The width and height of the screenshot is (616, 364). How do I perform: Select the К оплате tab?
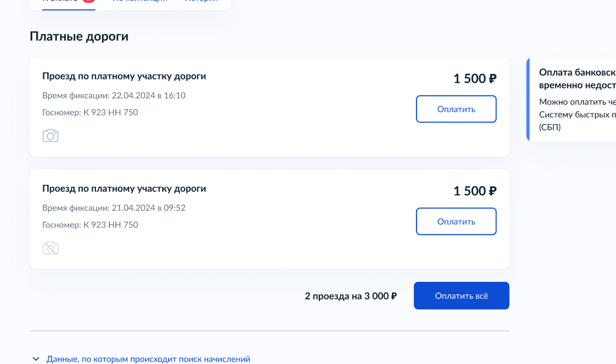tap(69, 2)
